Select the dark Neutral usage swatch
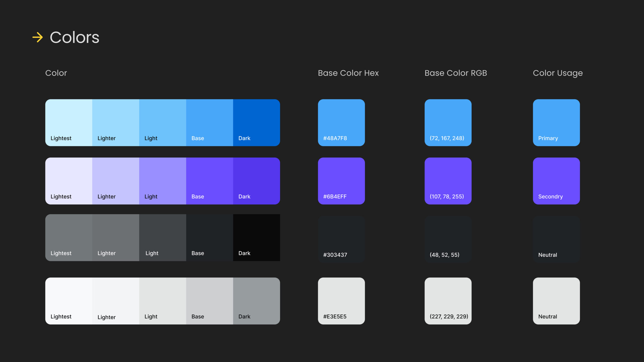This screenshot has height=362, width=644. 556,239
